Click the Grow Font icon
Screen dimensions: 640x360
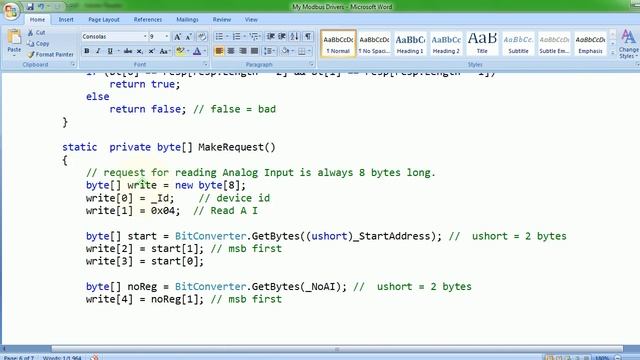178,37
